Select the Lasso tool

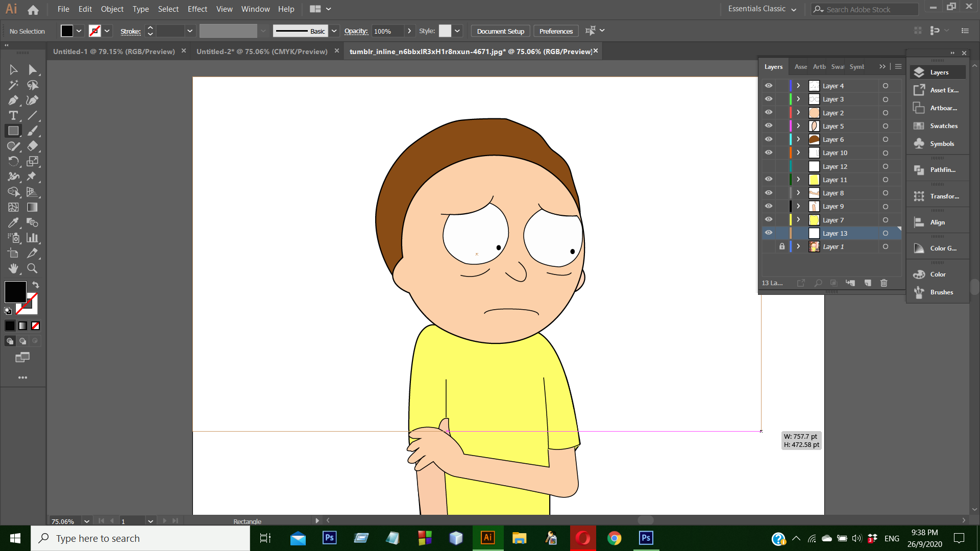pyautogui.click(x=33, y=85)
